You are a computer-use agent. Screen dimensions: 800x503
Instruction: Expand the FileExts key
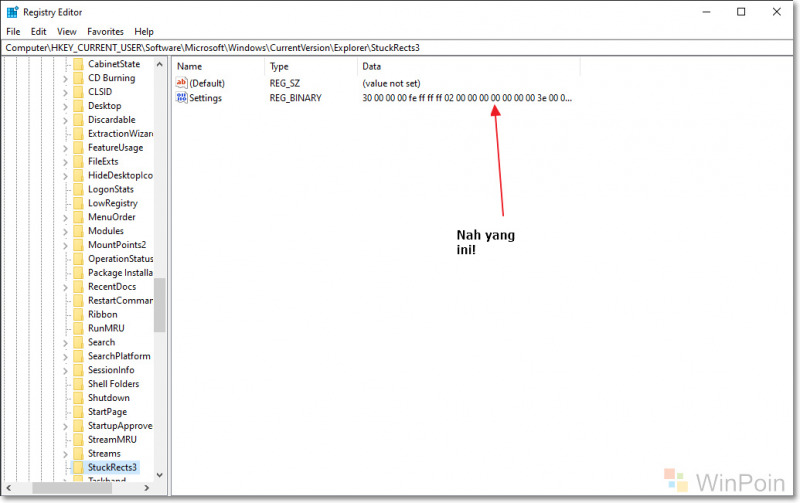pyautogui.click(x=65, y=162)
